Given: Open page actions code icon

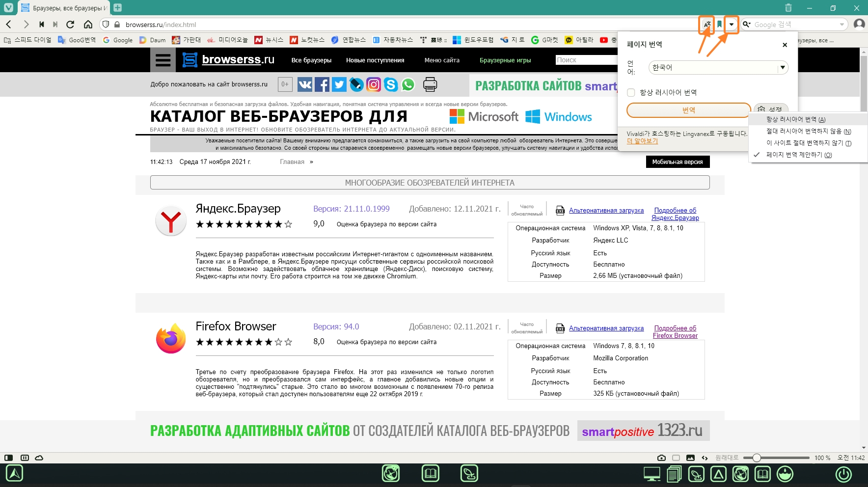Looking at the screenshot, I should click(x=705, y=458).
